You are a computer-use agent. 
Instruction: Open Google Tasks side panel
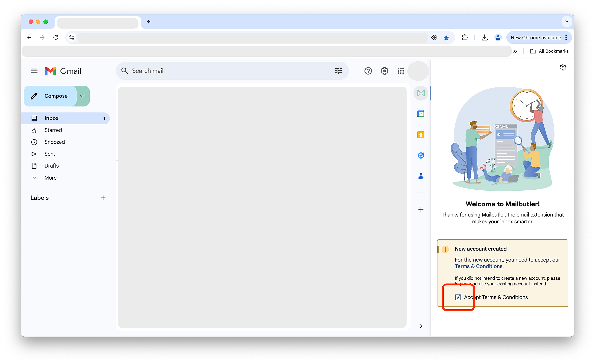(421, 155)
